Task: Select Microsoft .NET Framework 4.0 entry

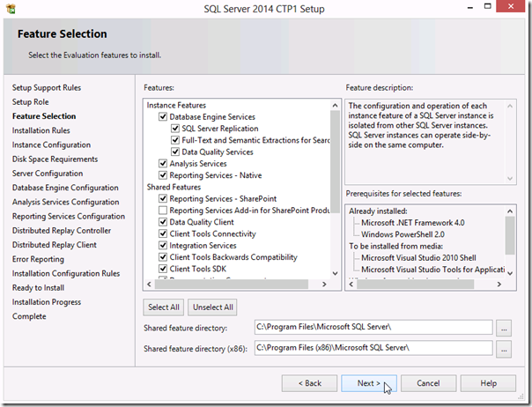Action: [x=413, y=223]
